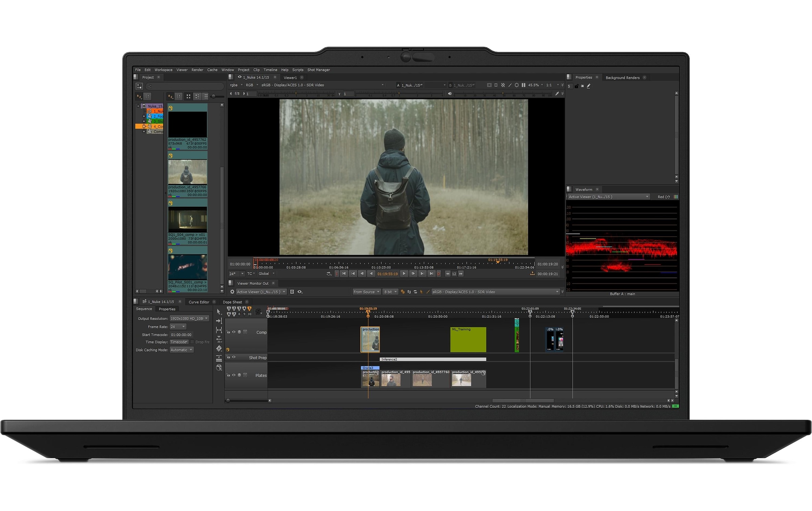
Task: Select the timeline arrow selection tool
Action: (219, 311)
